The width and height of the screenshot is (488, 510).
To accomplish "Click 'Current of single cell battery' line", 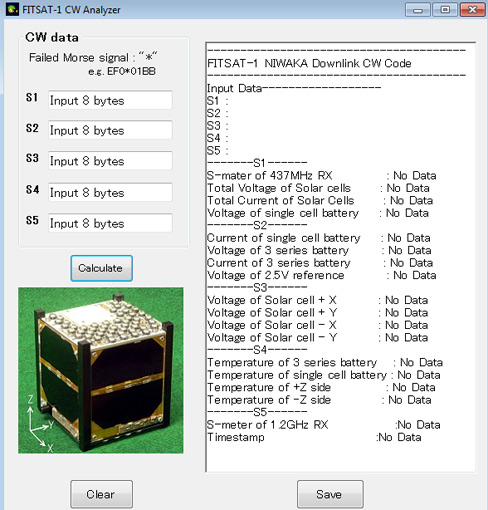I will pyautogui.click(x=318, y=238).
